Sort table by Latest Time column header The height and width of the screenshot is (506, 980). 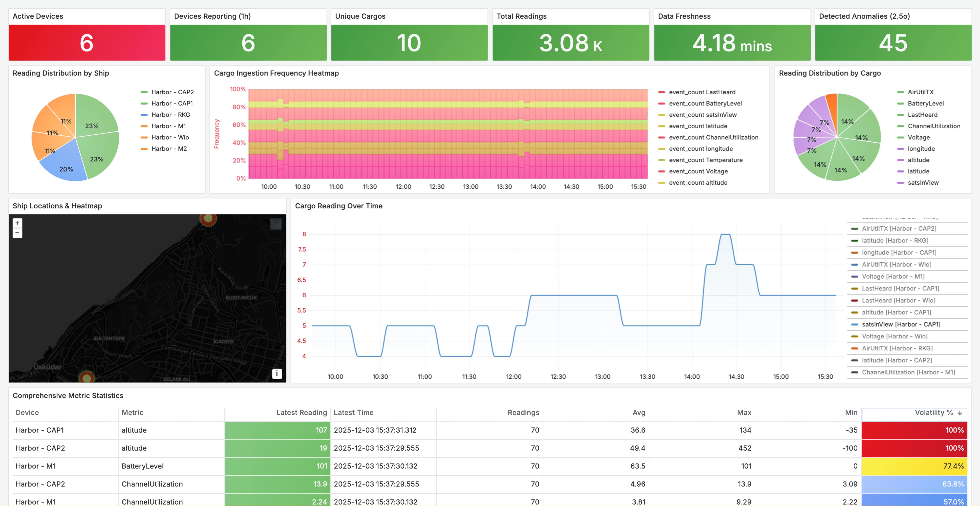[353, 412]
